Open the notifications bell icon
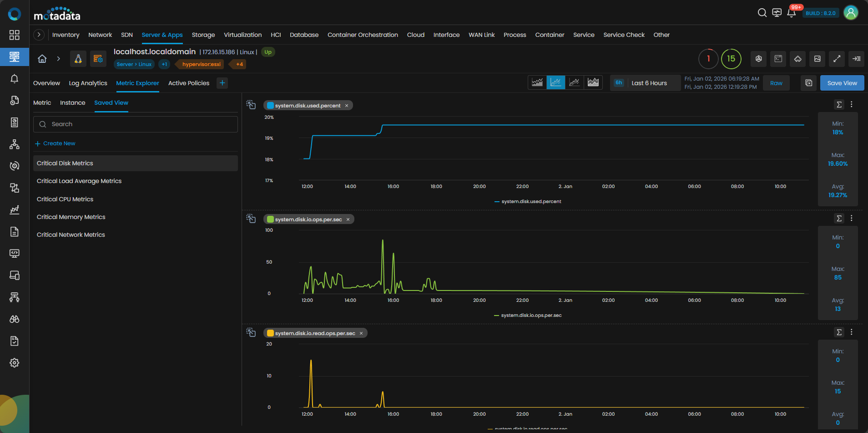This screenshot has width=868, height=433. coord(791,13)
